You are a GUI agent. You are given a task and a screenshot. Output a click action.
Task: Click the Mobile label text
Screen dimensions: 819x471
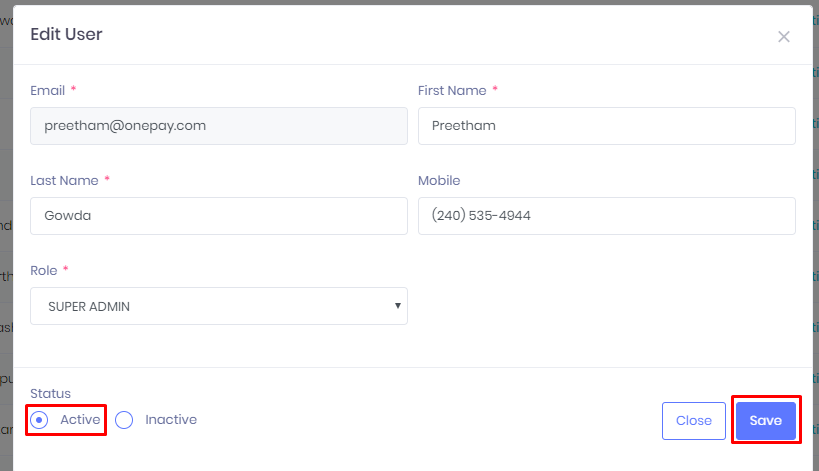point(438,181)
